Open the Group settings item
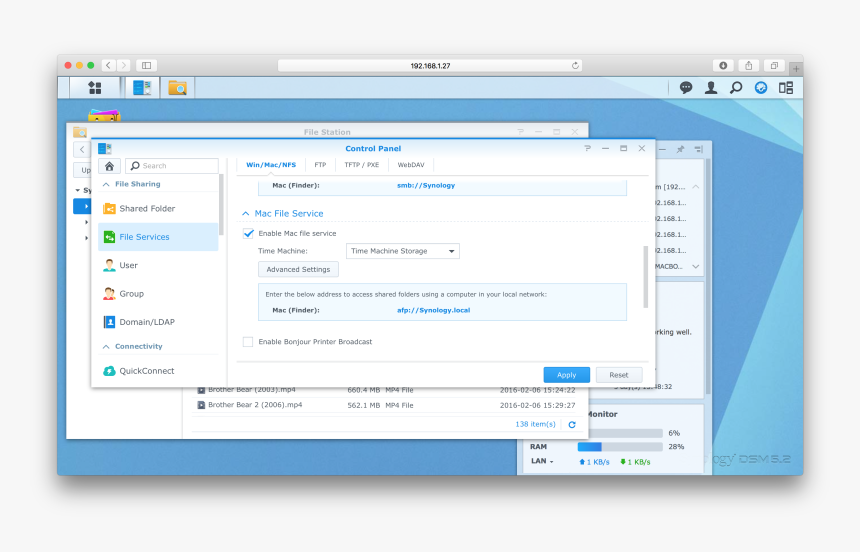Image resolution: width=860 pixels, height=552 pixels. click(x=158, y=294)
